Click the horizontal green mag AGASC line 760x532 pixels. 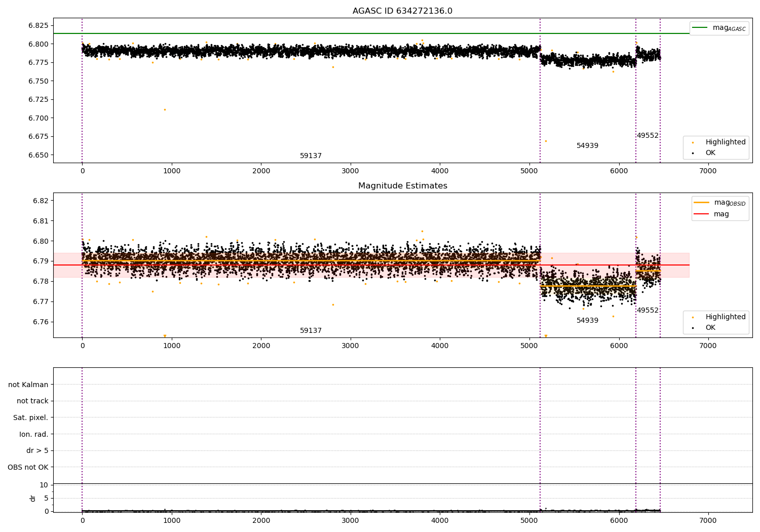click(x=371, y=33)
